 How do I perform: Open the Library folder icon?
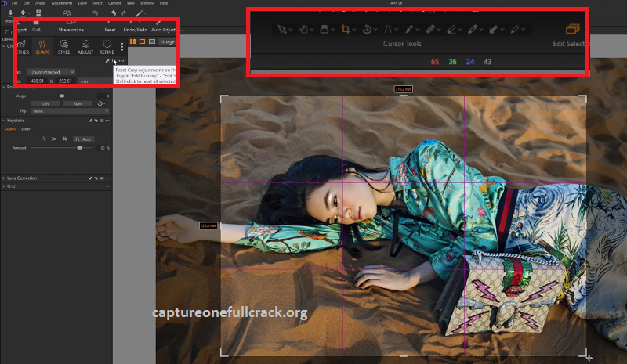pyautogui.click(x=9, y=32)
